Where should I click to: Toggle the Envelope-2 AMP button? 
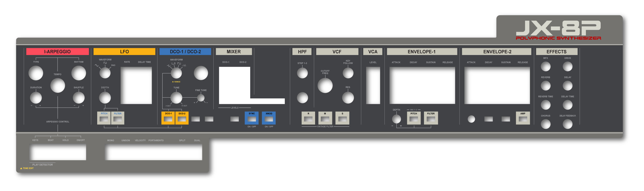(x=523, y=118)
